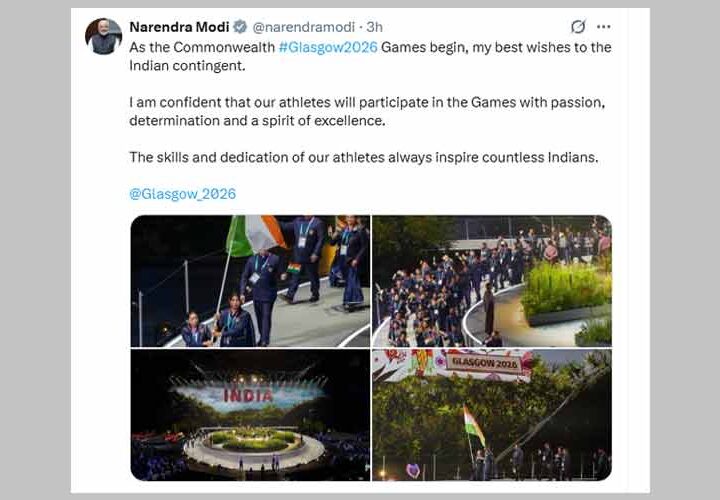View the flag bearer photo
720x500 pixels.
point(250,281)
